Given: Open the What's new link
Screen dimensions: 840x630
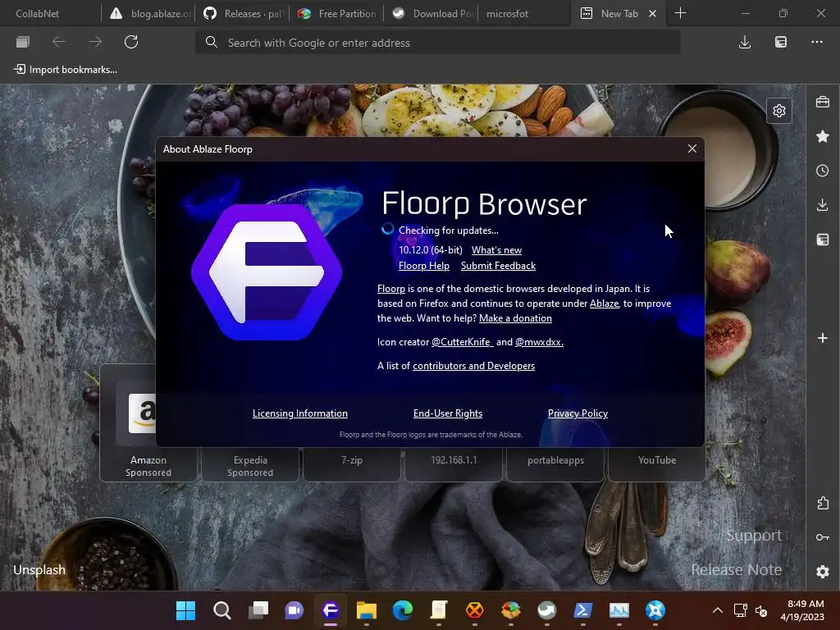Looking at the screenshot, I should click(x=496, y=250).
